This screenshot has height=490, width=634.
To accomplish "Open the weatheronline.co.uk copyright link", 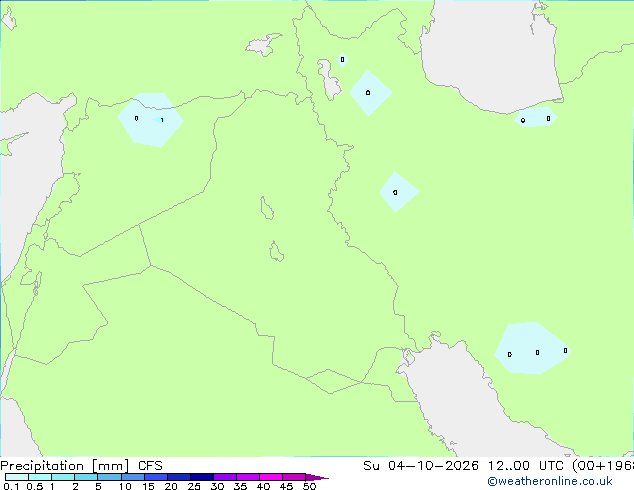I will pos(550,481).
